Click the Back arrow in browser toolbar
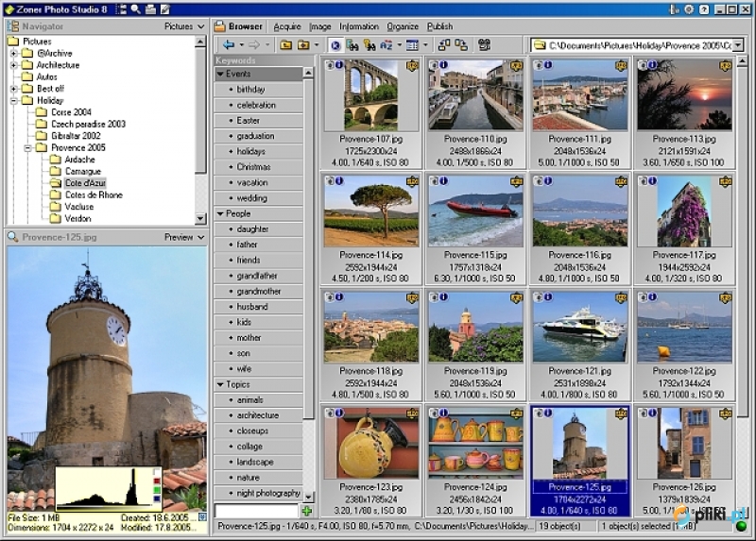Viewport: 756px width, 541px height. click(229, 45)
